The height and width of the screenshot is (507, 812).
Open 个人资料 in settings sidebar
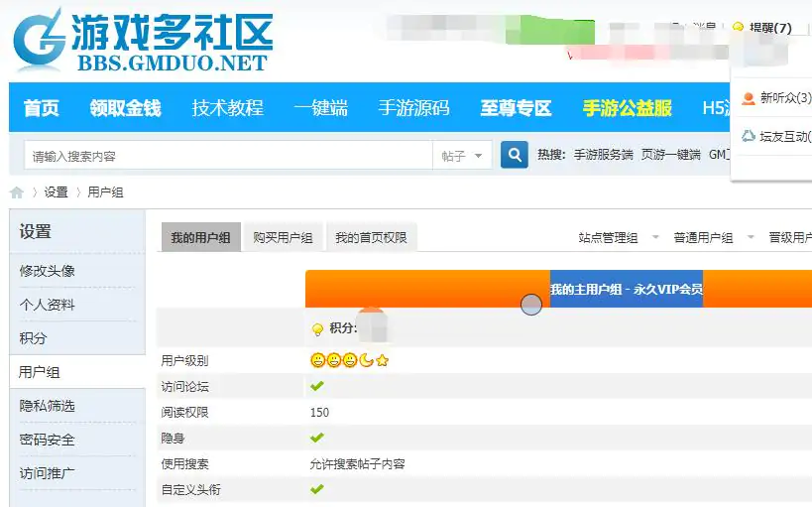click(48, 305)
